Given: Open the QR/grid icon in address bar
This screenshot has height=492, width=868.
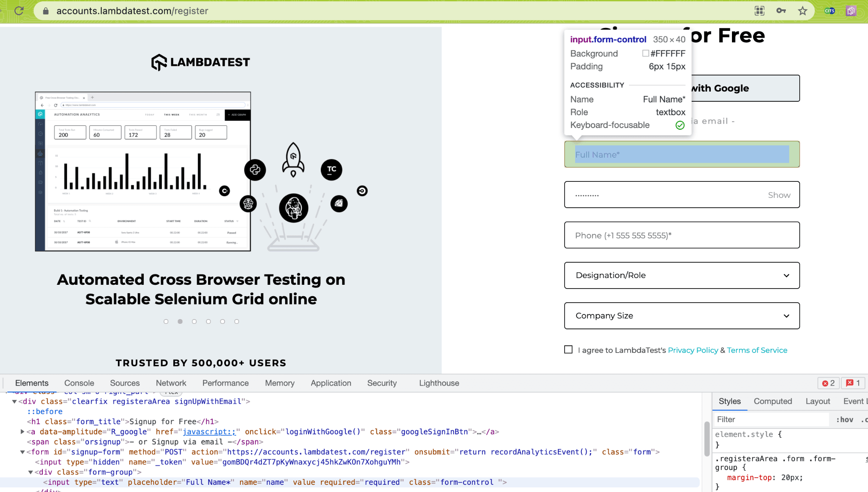Looking at the screenshot, I should click(759, 11).
